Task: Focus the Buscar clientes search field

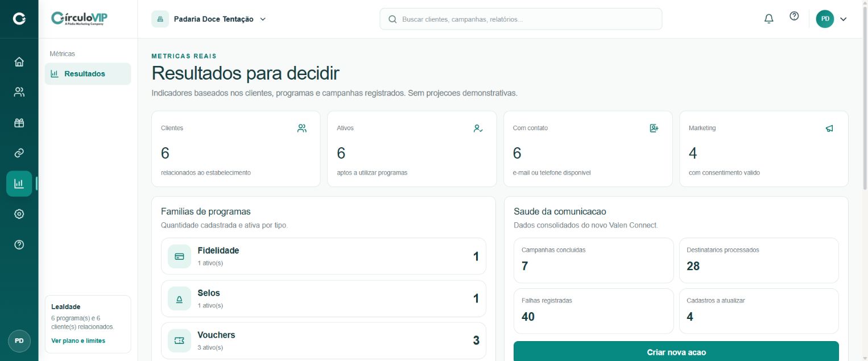Action: click(521, 19)
